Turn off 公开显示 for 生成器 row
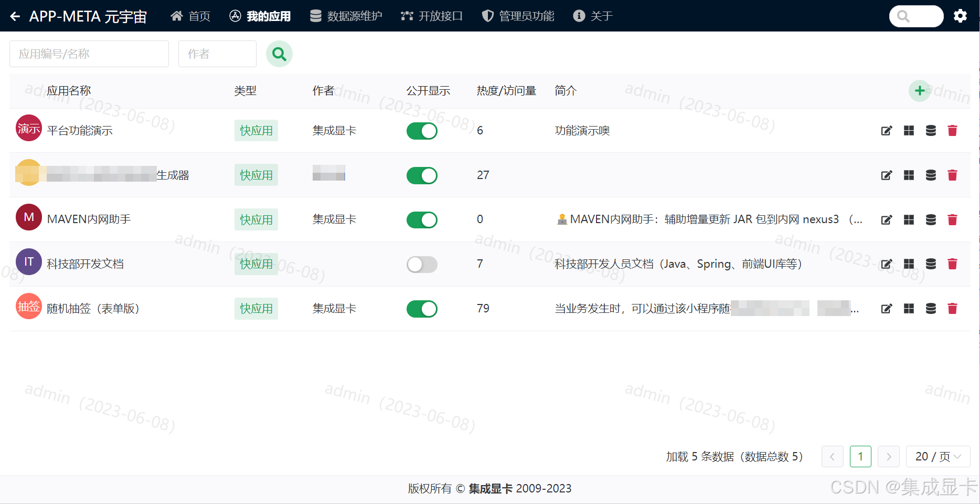 point(422,175)
